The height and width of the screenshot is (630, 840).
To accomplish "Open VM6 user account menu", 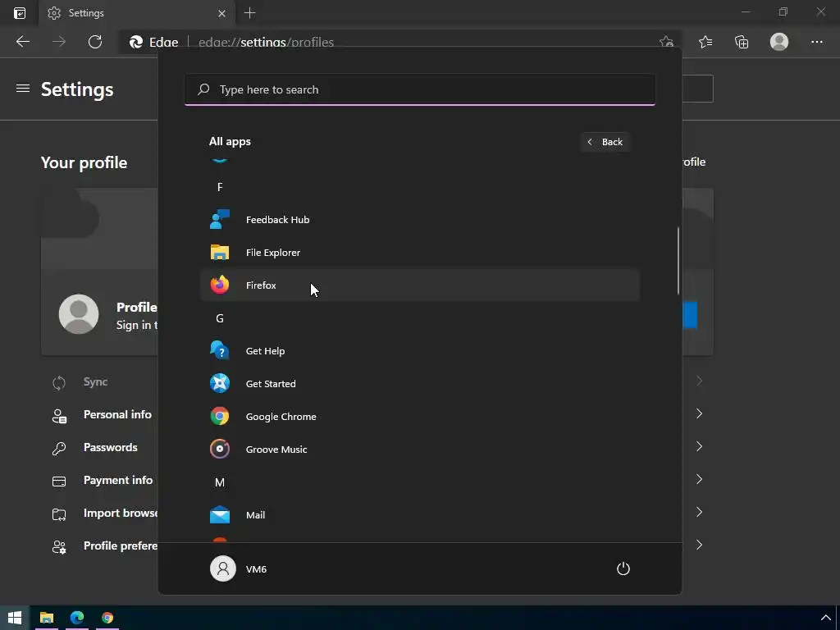I will 239,569.
